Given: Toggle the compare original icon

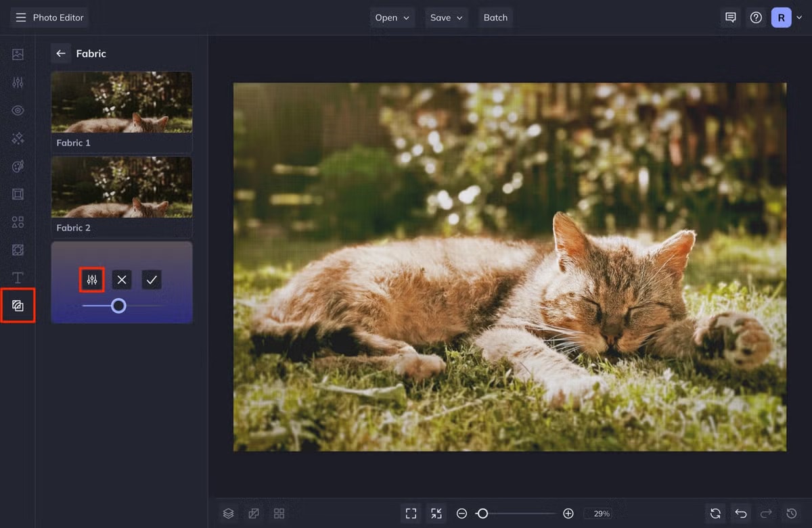Looking at the screenshot, I should coord(254,514).
